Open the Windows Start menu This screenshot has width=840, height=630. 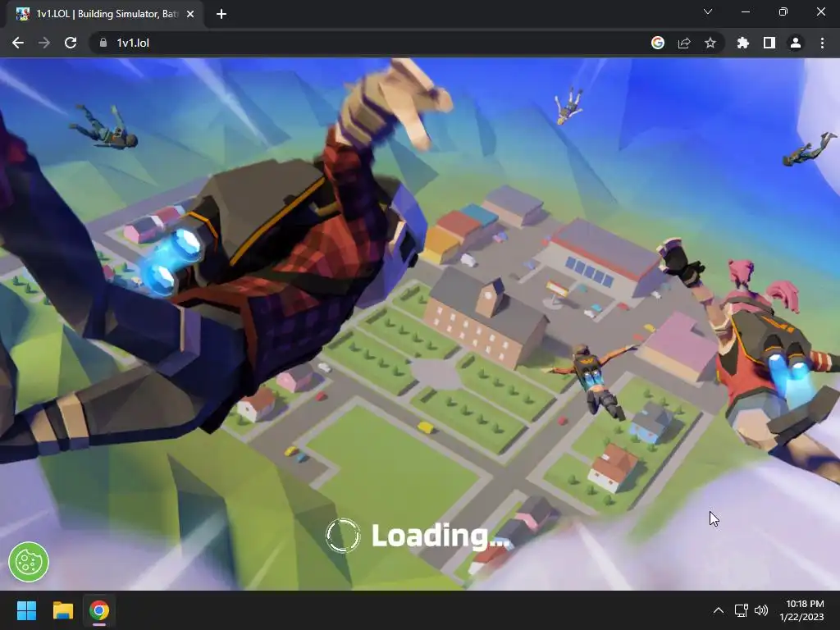[26, 610]
